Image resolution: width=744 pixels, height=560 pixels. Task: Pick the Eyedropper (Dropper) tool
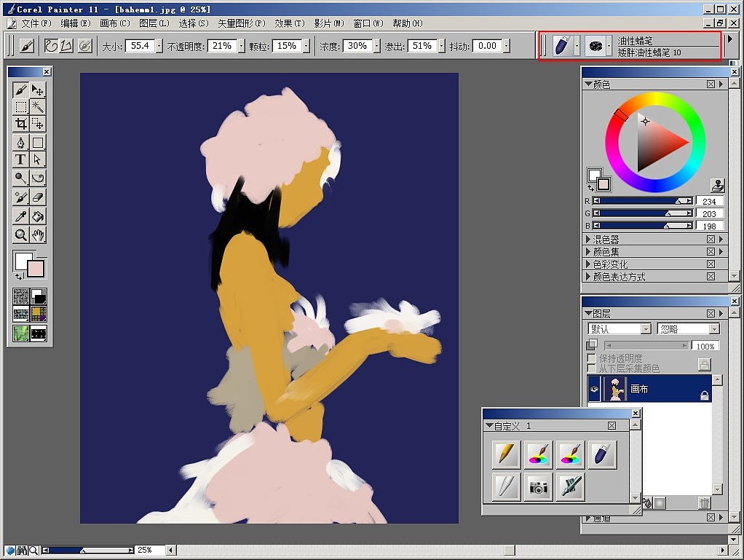click(x=21, y=216)
